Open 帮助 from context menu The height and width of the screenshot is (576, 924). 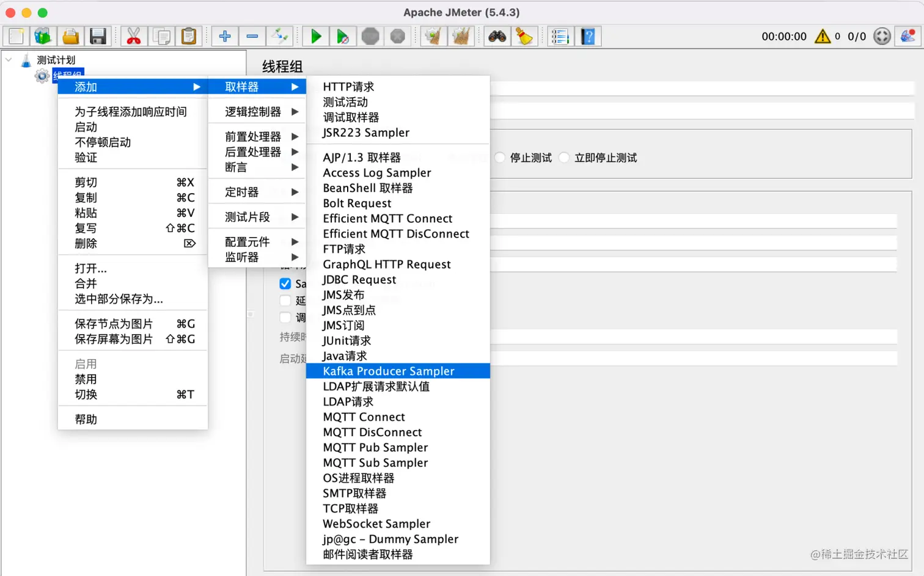pos(133,420)
